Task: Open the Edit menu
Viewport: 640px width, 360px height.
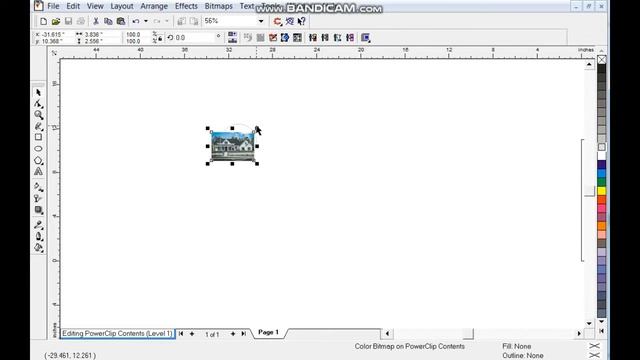Action: tap(73, 6)
